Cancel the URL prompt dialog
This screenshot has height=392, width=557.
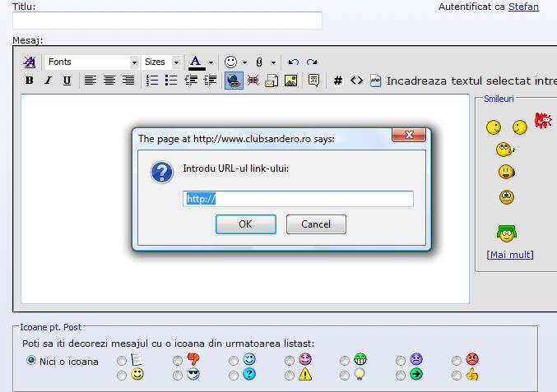(316, 224)
